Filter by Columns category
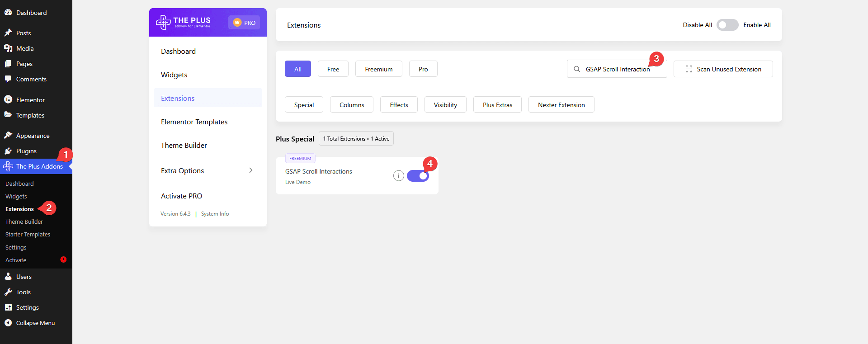Viewport: 868px width, 344px height. click(352, 104)
